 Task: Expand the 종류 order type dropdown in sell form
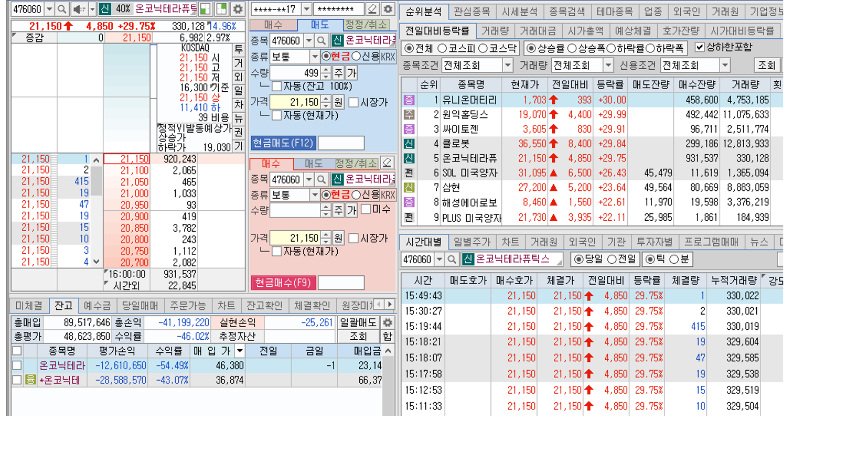point(315,57)
